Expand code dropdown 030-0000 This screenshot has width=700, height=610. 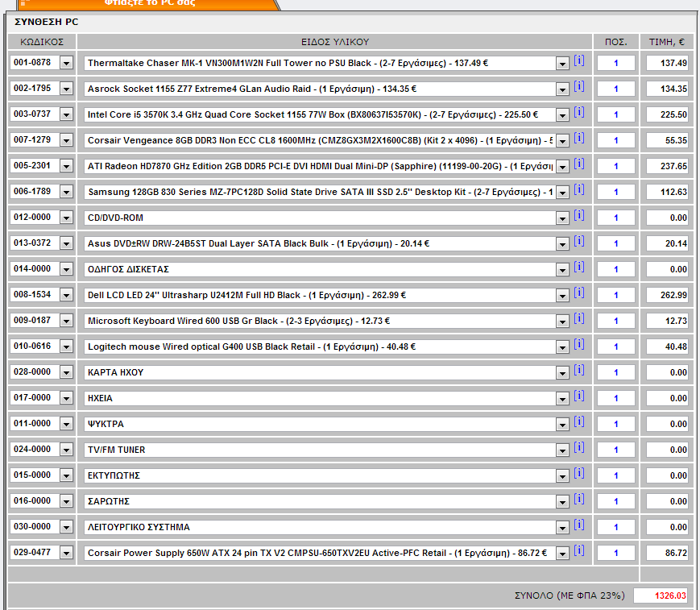(x=66, y=527)
